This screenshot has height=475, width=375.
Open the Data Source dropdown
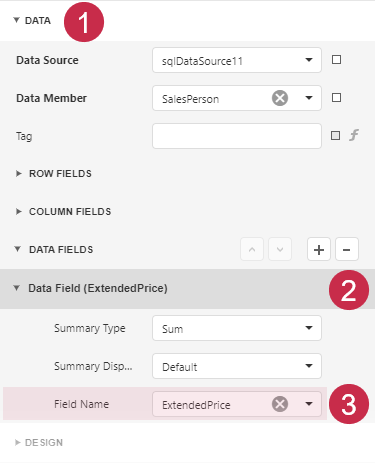(x=309, y=60)
